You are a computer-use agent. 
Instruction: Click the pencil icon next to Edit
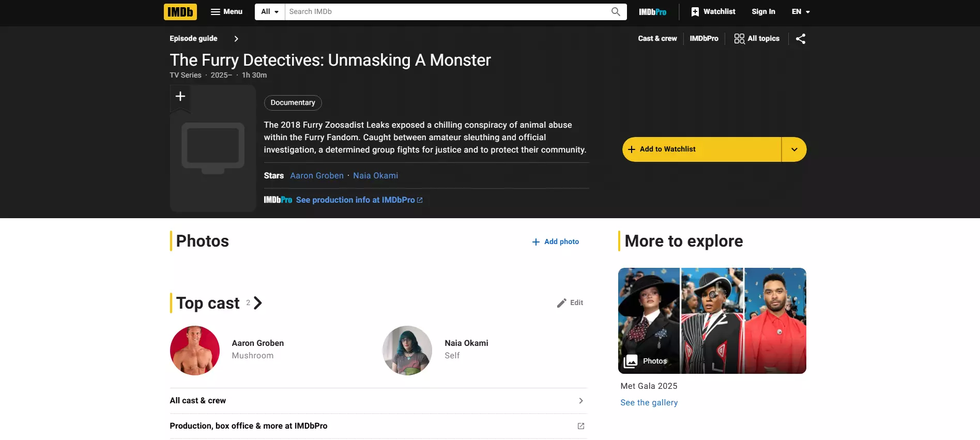(x=562, y=303)
